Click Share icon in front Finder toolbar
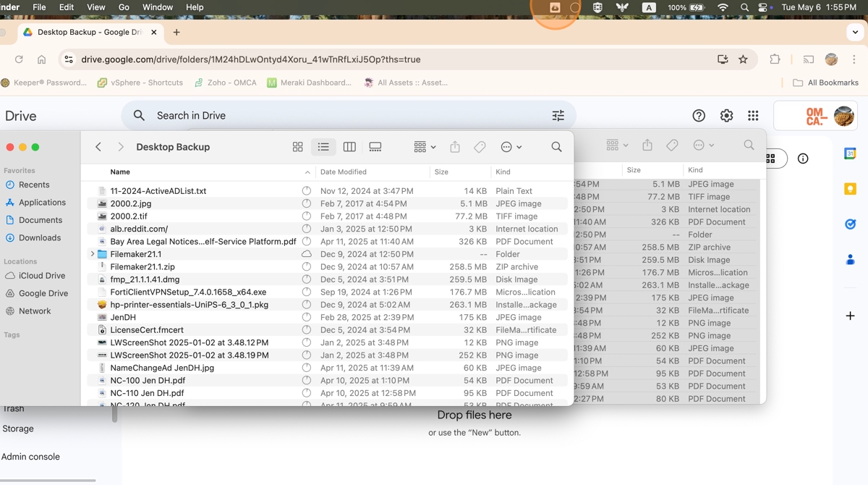Image resolution: width=868 pixels, height=485 pixels. (455, 147)
